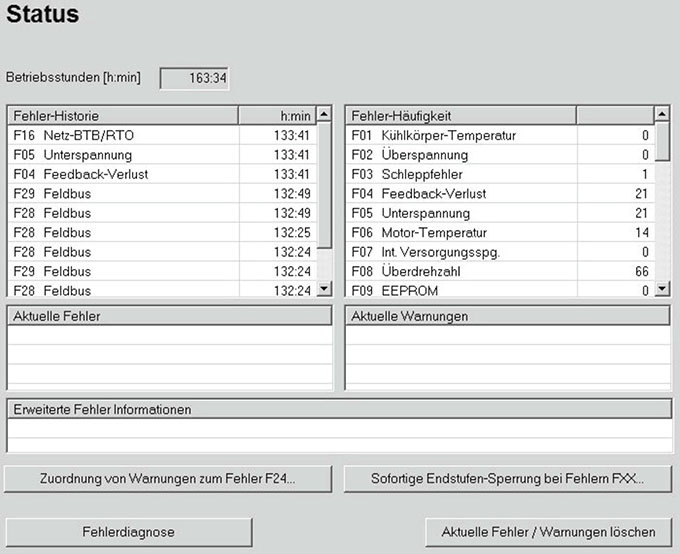
Task: Click the Aktuelle Fehler list header
Action: (x=169, y=316)
